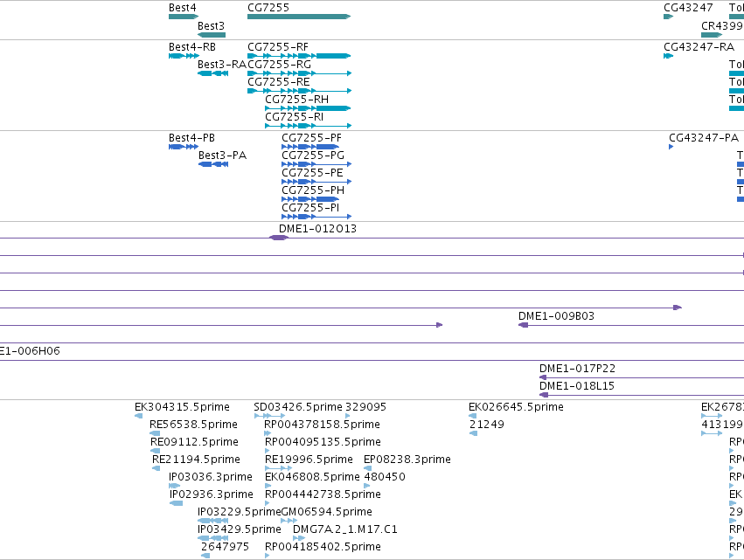The height and width of the screenshot is (560, 744).
Task: Click the RE19996.5prime EST label
Action: tap(309, 460)
